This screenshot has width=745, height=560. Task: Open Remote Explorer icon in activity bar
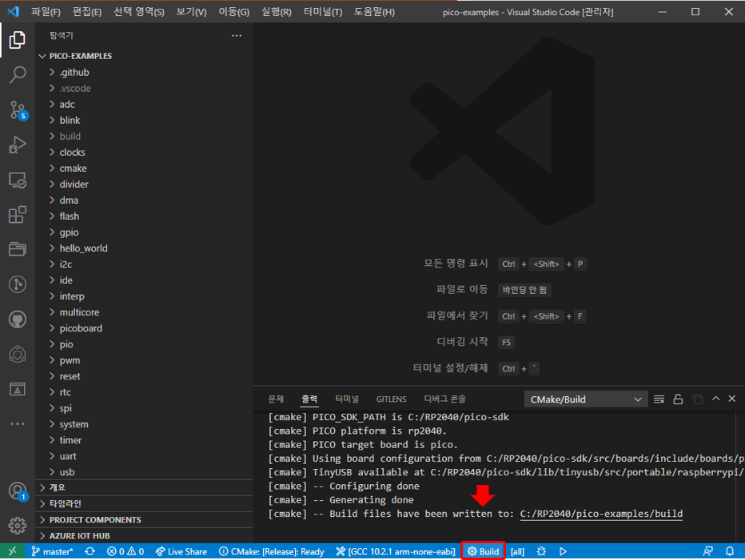pyautogui.click(x=17, y=180)
